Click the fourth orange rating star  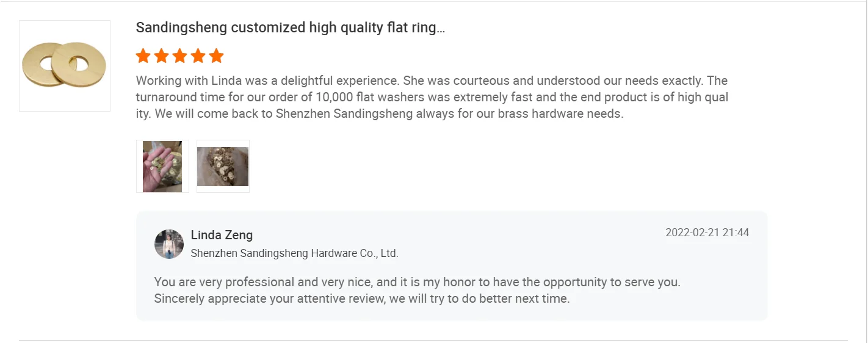click(198, 56)
